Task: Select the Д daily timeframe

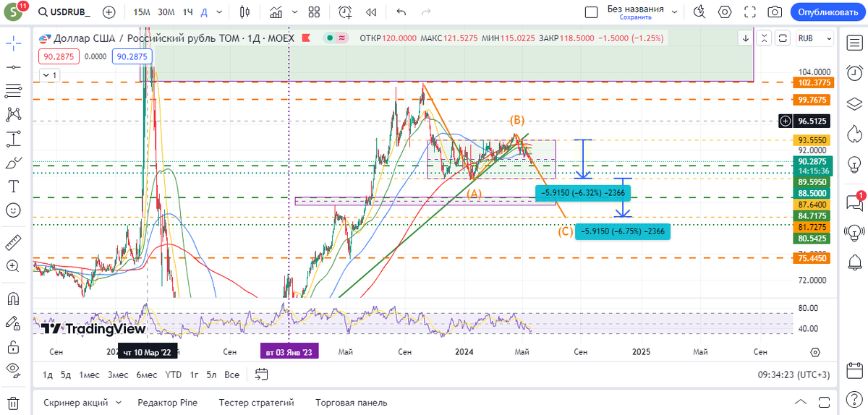Action: click(x=204, y=12)
